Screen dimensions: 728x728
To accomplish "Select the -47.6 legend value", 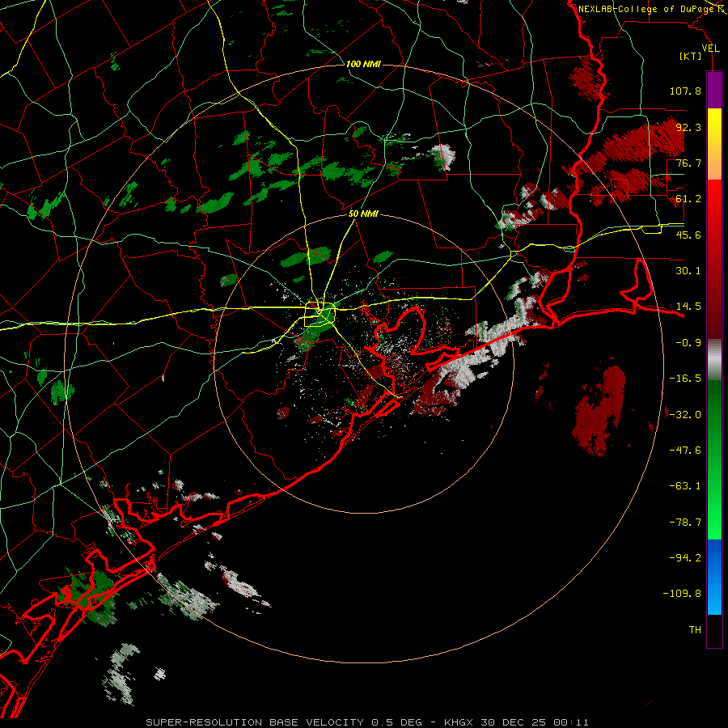I will 685,451.
